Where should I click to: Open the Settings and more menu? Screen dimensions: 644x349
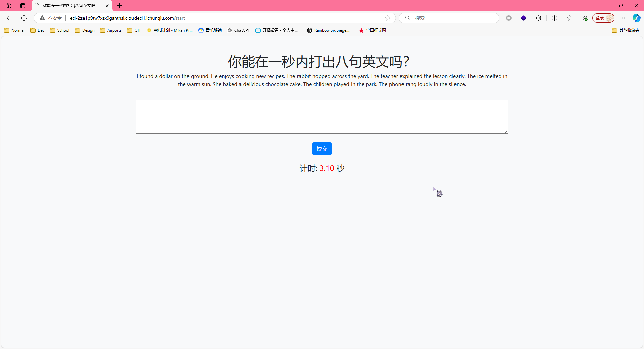623,18
